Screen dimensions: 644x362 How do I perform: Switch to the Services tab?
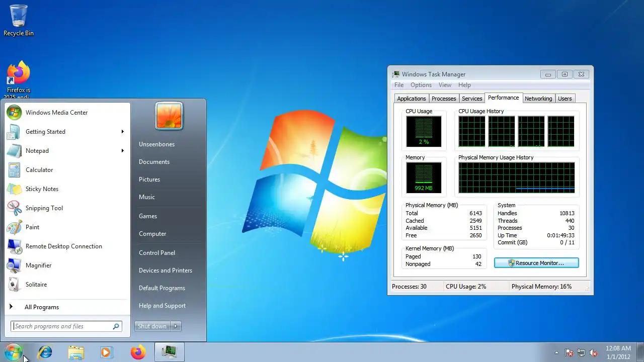(x=472, y=99)
